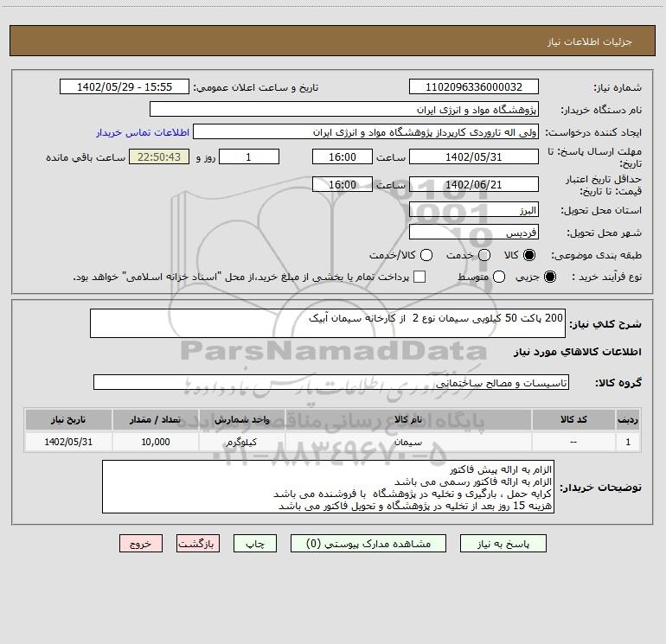The width and height of the screenshot is (666, 644).
Task: Click the price validity hour 16:00 field
Action: [343, 184]
